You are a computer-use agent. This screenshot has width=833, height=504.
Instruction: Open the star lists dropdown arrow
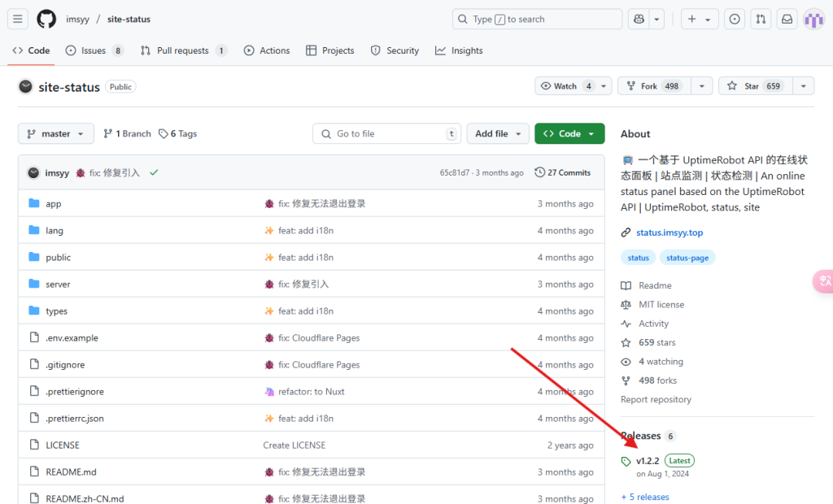[803, 86]
